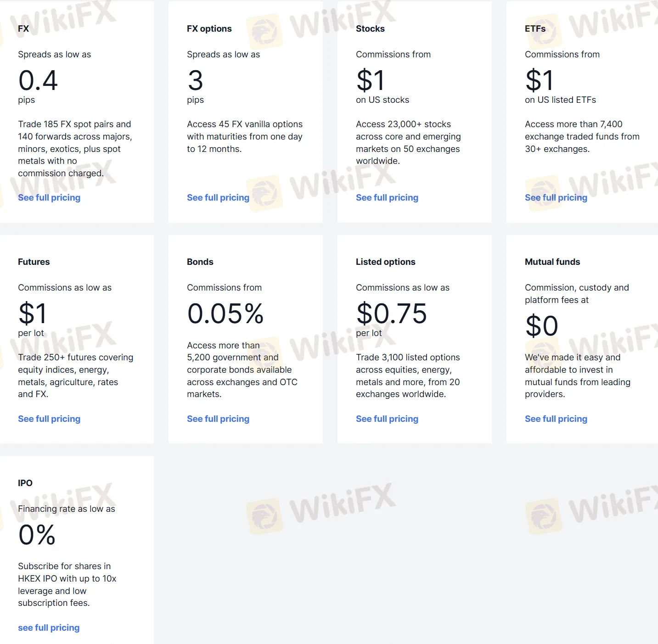Click the IPO card heading
This screenshot has height=644, width=658.
coord(25,483)
